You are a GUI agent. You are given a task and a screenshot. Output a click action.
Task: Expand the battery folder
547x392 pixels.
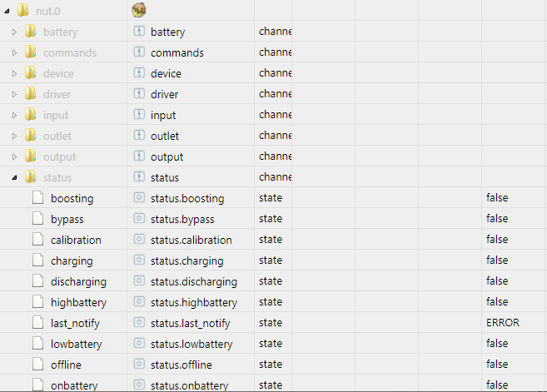(x=14, y=32)
